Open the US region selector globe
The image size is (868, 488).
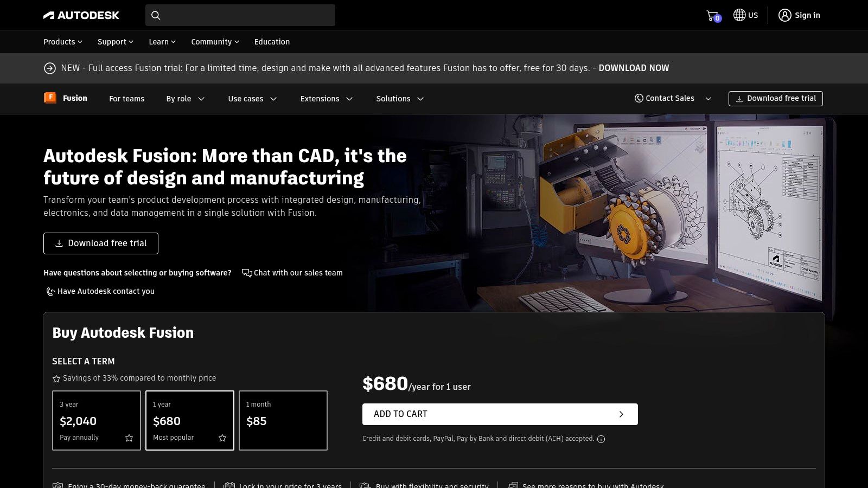pos(739,15)
